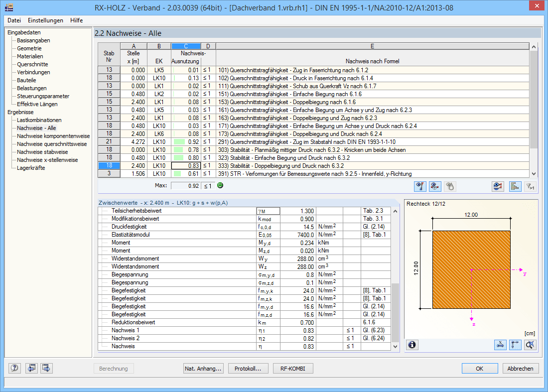Click the down scroll arrow of results table

pyautogui.click(x=534, y=174)
